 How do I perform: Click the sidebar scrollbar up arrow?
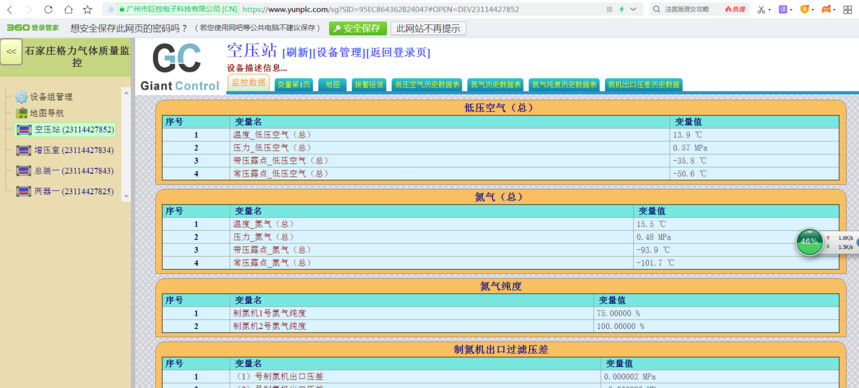[126, 92]
